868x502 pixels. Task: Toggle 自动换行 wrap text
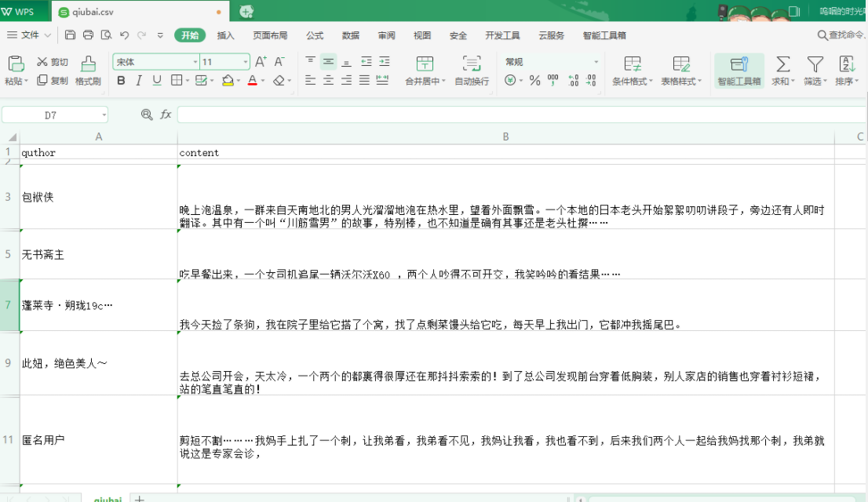pyautogui.click(x=472, y=71)
